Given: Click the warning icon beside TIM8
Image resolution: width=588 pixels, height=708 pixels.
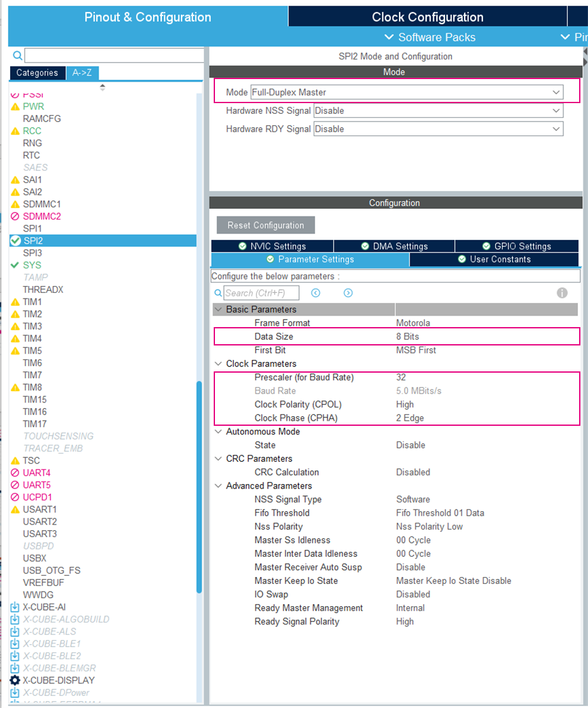Looking at the screenshot, I should tap(15, 387).
